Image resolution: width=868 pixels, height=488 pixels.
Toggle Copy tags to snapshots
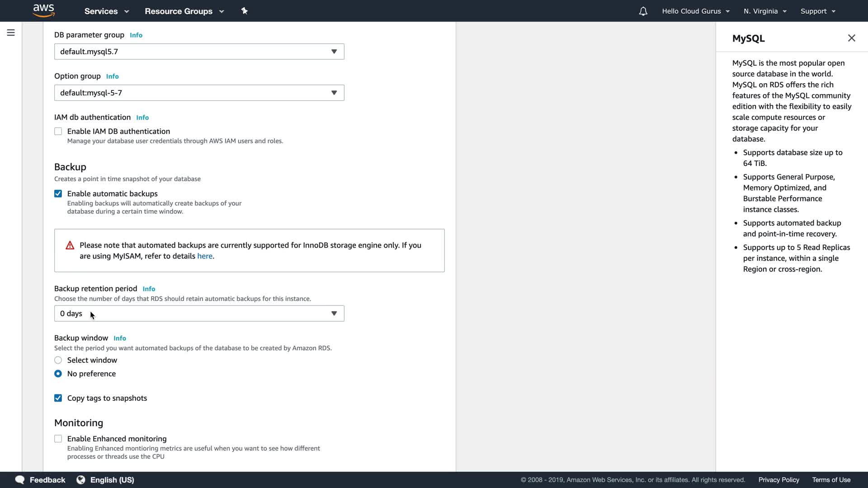[x=58, y=398]
